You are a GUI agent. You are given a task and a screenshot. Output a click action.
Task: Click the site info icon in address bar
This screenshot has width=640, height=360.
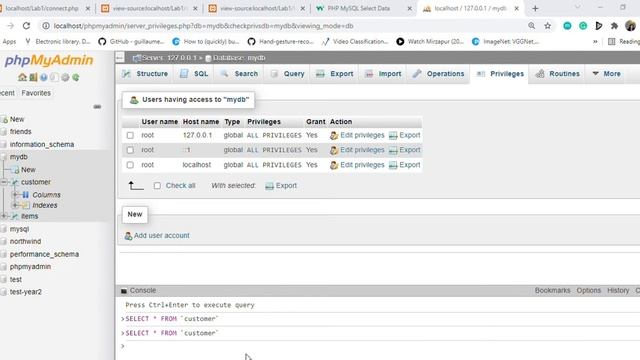click(46, 26)
